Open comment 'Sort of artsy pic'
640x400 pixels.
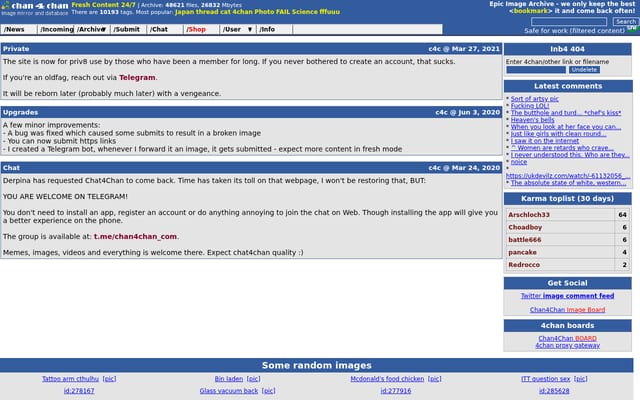[535, 99]
